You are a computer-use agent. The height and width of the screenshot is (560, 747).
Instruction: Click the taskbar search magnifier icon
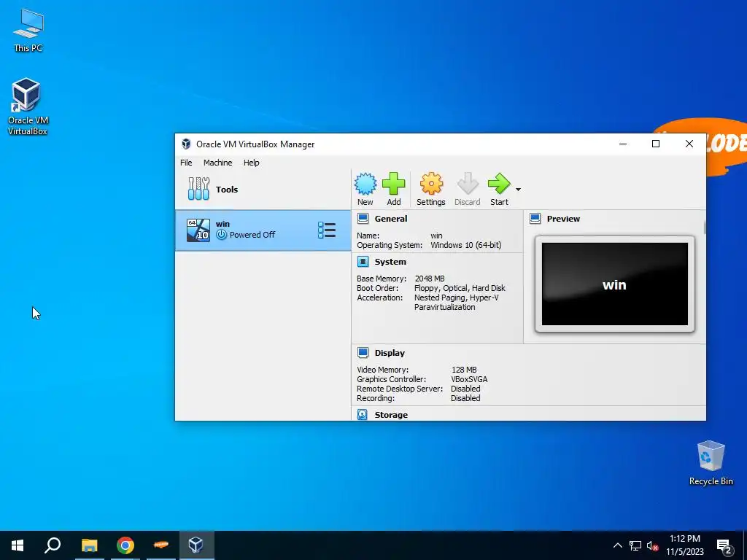coord(53,545)
